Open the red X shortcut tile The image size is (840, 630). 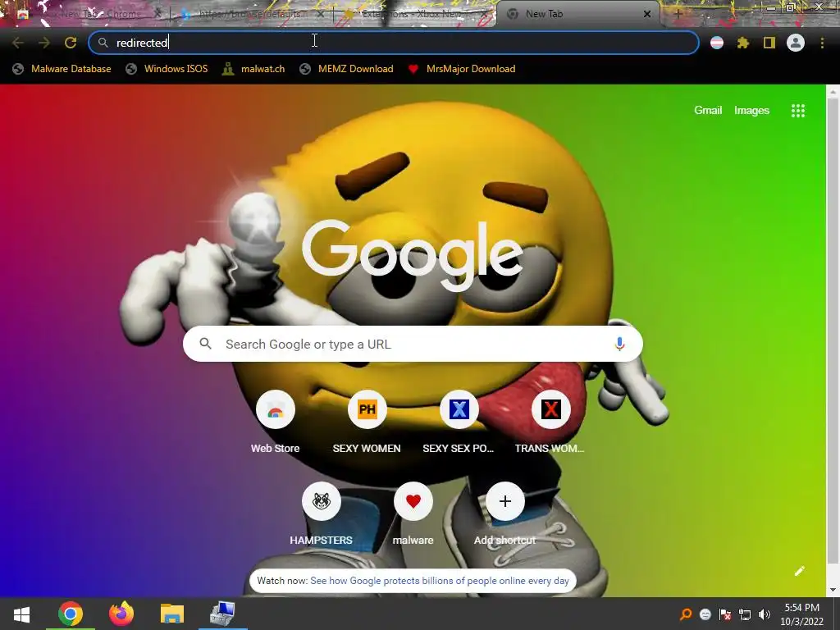(550, 410)
